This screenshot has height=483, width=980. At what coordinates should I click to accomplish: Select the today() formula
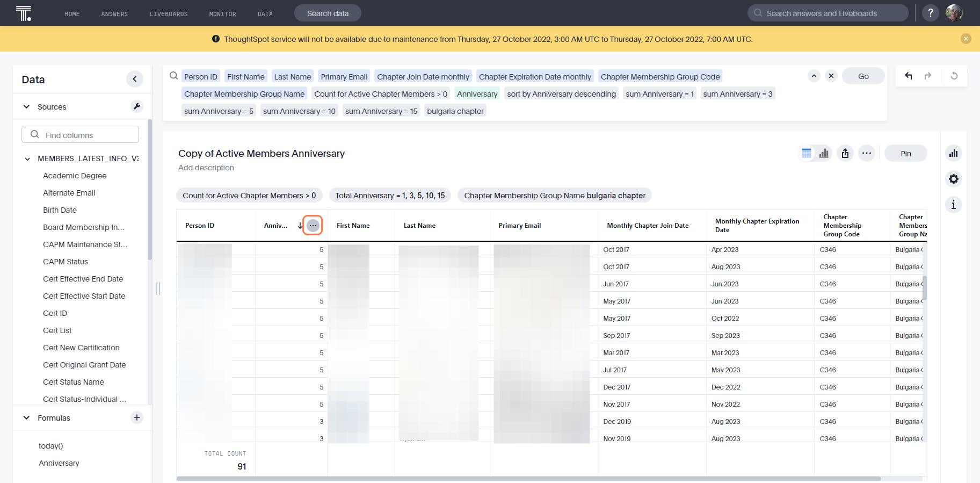(51, 446)
